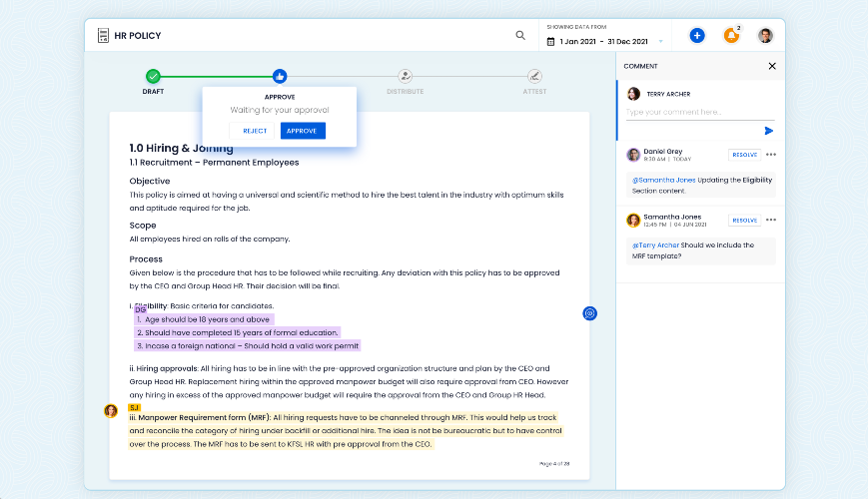Click Terry Archer's avatar in comment box
868x499 pixels.
tap(634, 94)
